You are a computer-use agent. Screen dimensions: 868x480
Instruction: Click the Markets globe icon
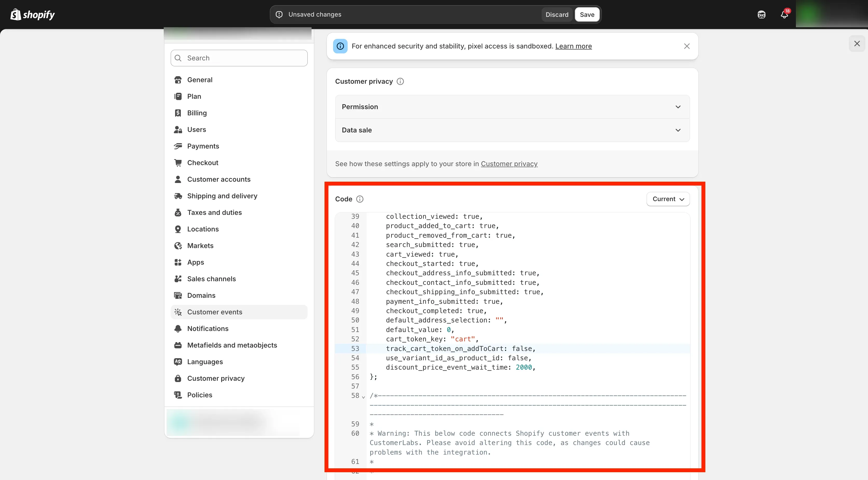click(x=178, y=246)
